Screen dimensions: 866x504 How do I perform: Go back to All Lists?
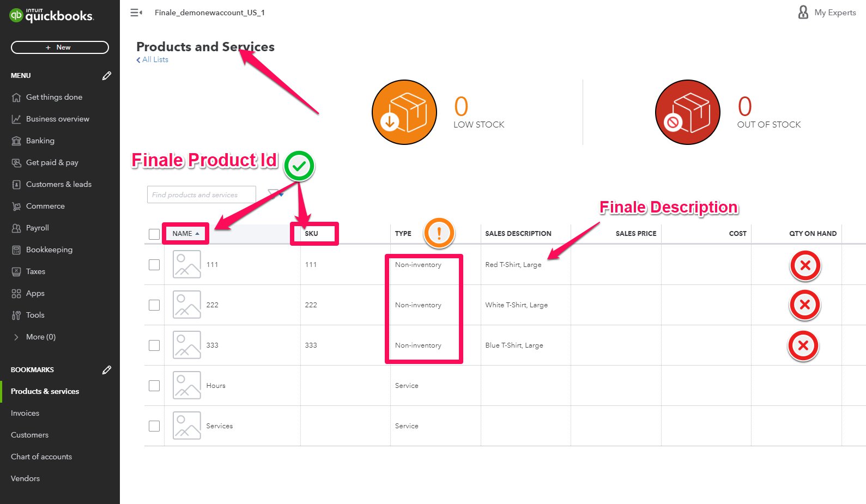pyautogui.click(x=152, y=60)
